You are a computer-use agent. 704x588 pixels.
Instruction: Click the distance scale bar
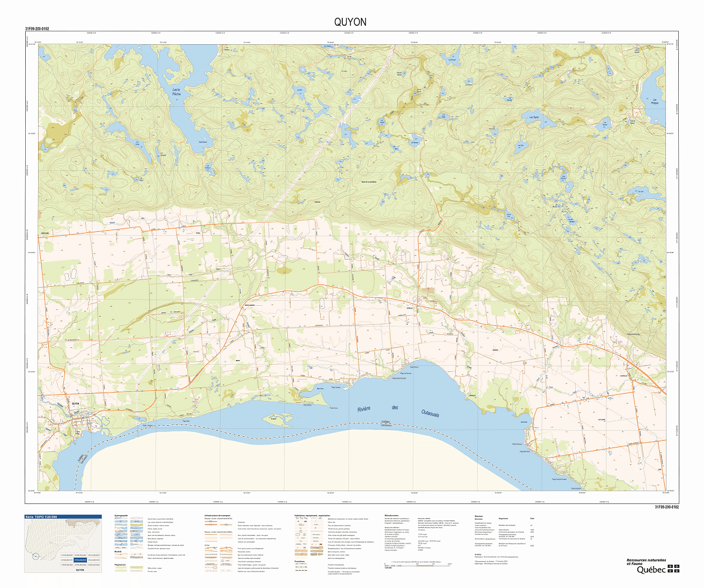[417, 566]
